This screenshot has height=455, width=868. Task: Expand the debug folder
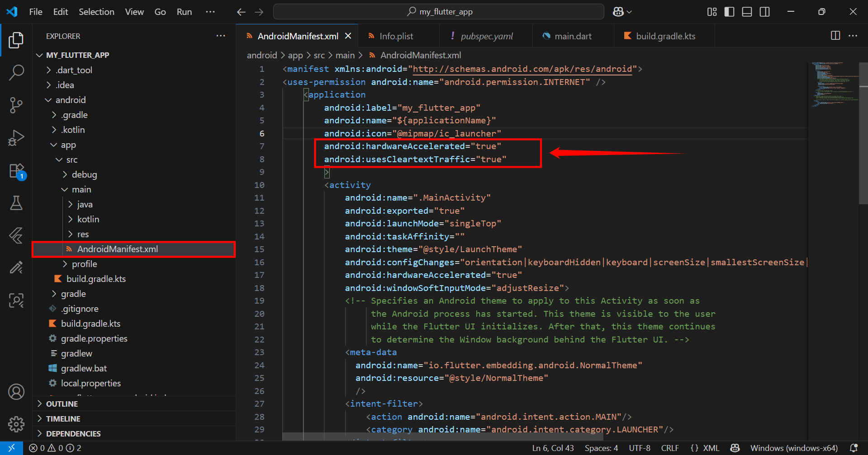(134, 174)
